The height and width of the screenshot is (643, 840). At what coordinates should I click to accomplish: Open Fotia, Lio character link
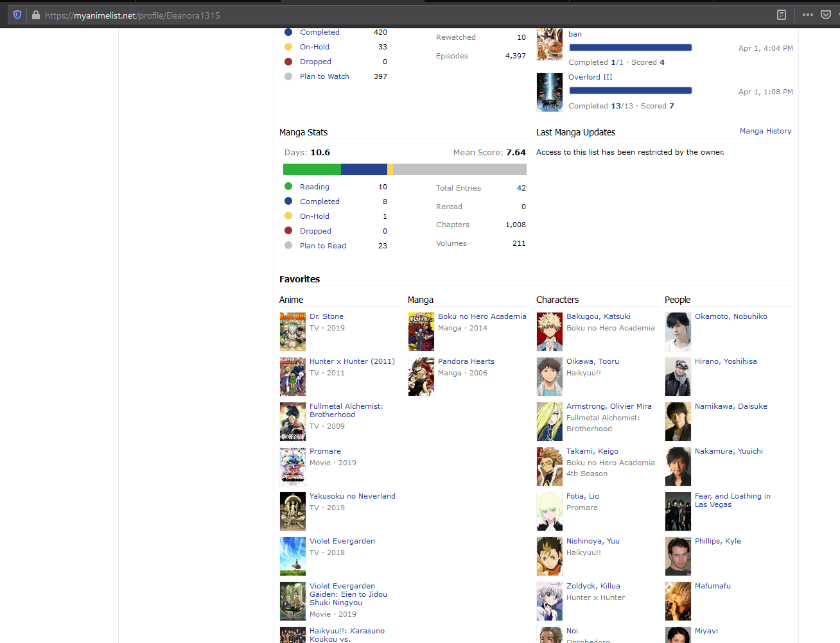coord(582,496)
